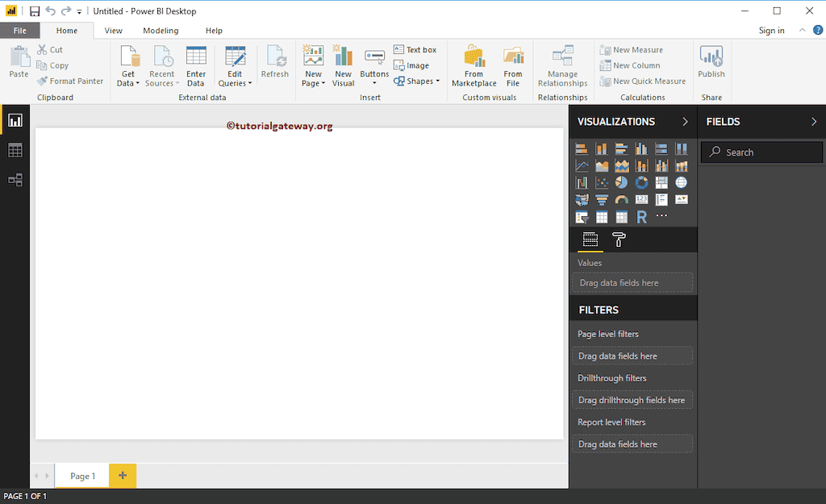Image resolution: width=826 pixels, height=504 pixels.
Task: Insert a Gauge visual
Action: coord(621,199)
